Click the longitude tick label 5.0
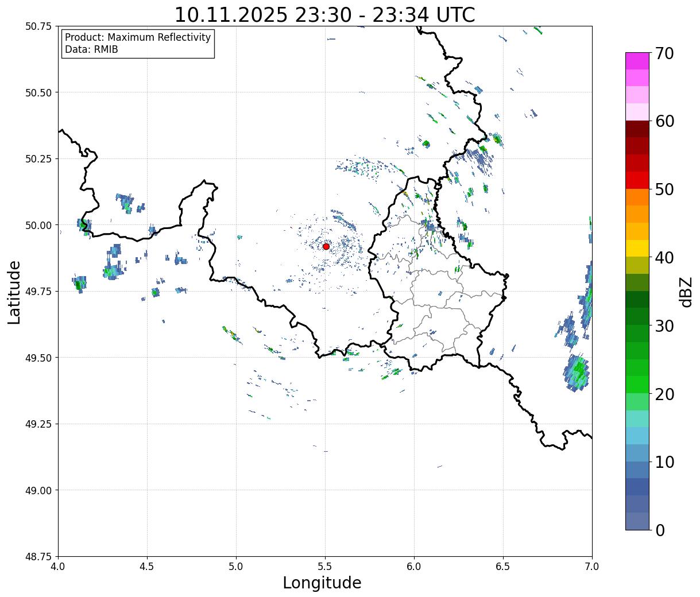Screen dimensions: 700x597 [x=236, y=567]
